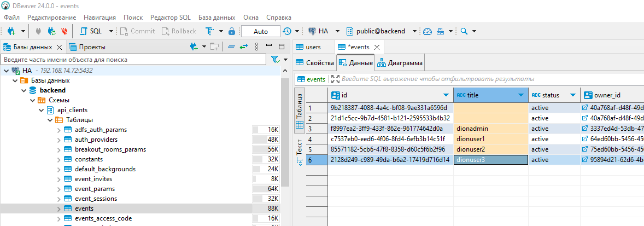This screenshot has width=644, height=226.
Task: Open the Справка menu
Action: (x=279, y=18)
